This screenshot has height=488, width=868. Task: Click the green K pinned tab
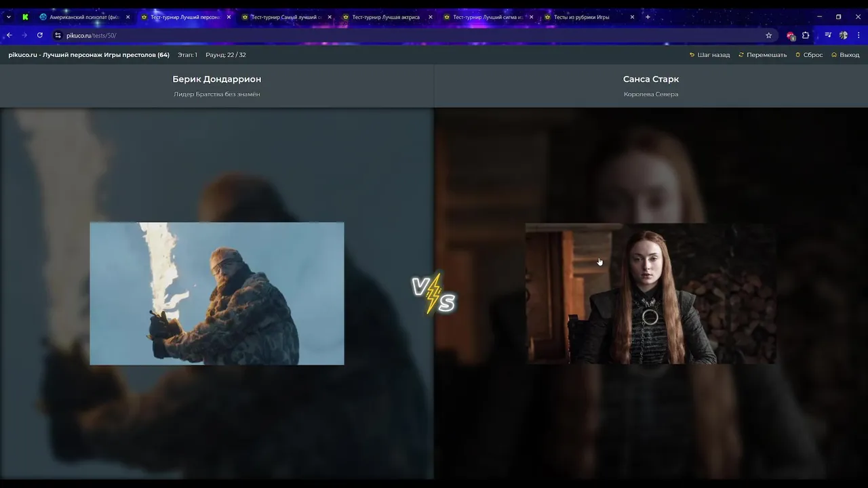25,17
